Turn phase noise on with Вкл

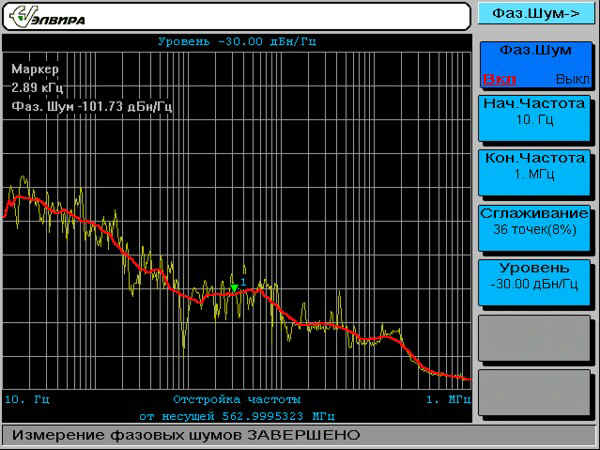[x=499, y=79]
